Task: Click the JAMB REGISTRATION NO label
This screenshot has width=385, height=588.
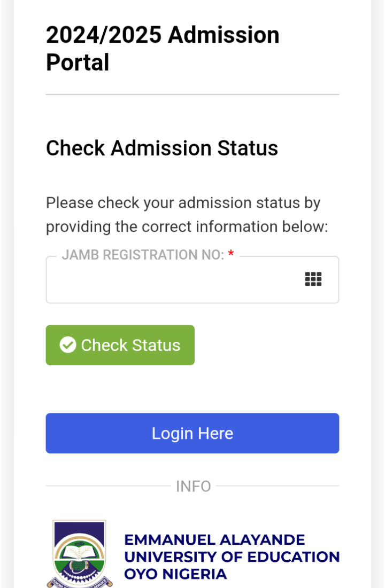Action: pos(143,255)
